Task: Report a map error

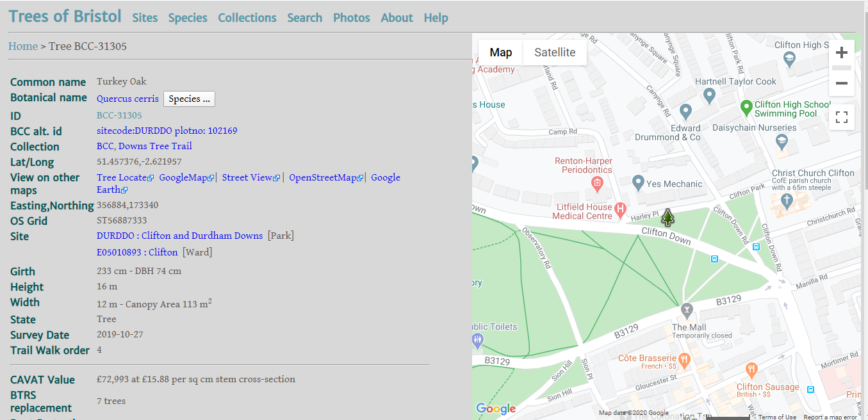Action: pos(830,417)
